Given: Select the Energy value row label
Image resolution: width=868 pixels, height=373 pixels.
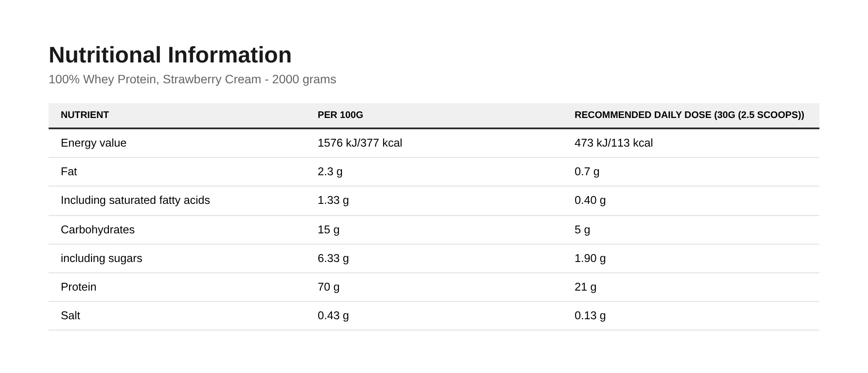Looking at the screenshot, I should pos(94,143).
